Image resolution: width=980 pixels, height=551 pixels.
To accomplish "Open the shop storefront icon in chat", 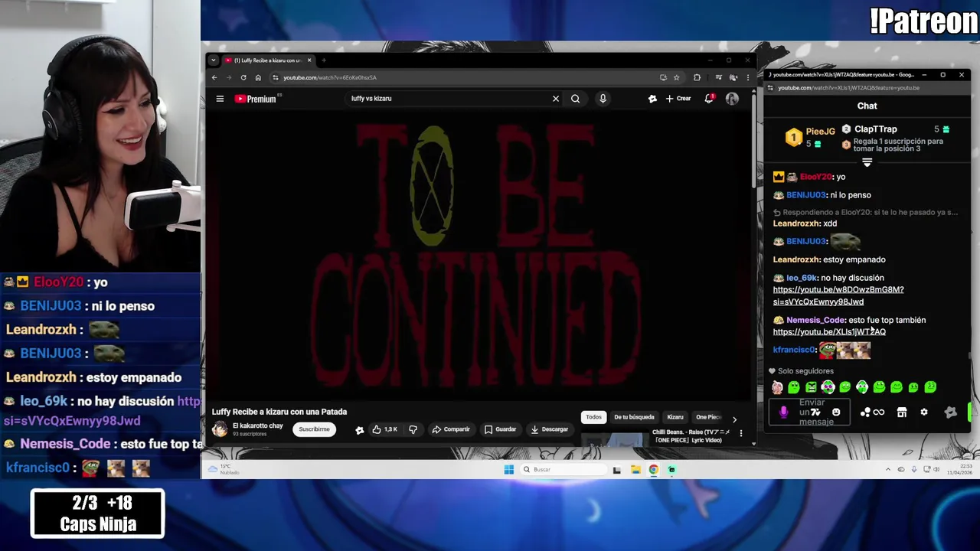I will click(x=902, y=412).
